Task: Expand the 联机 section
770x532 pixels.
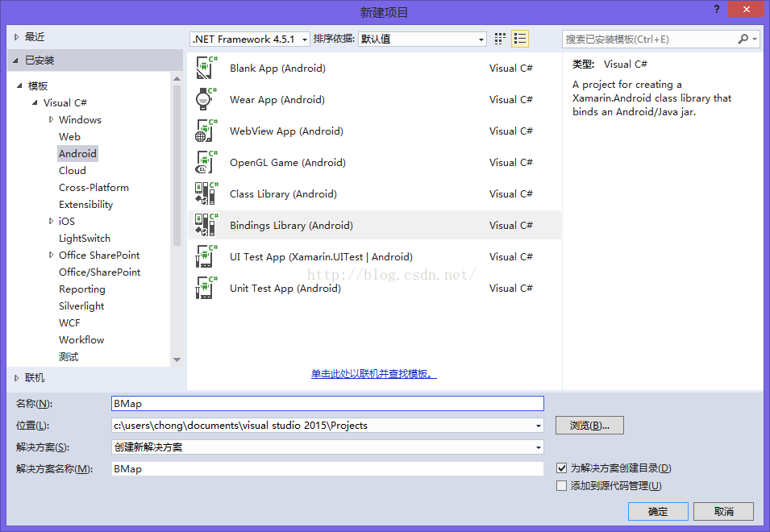Action: tap(16, 378)
